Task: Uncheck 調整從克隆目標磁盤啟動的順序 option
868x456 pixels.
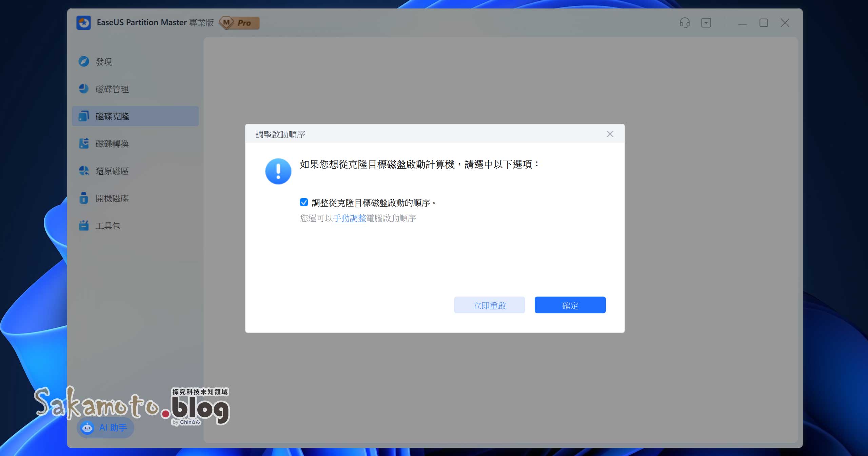Action: click(x=303, y=202)
